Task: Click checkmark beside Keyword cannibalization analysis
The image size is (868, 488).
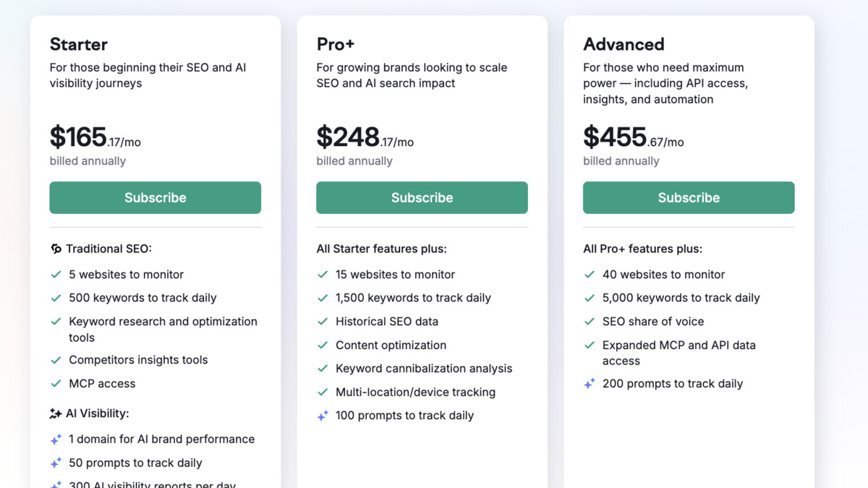Action: [323, 369]
